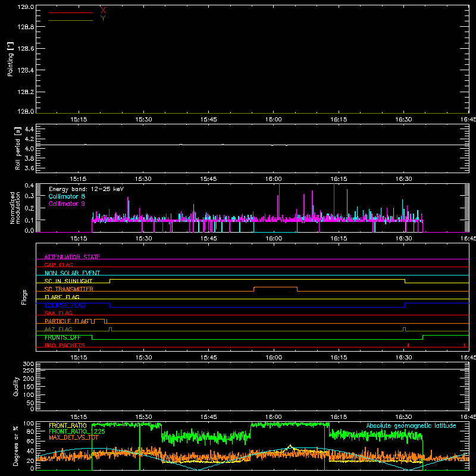The height and width of the screenshot is (476, 476).
Task: Click the olive Y legend label
Action: tap(103, 18)
